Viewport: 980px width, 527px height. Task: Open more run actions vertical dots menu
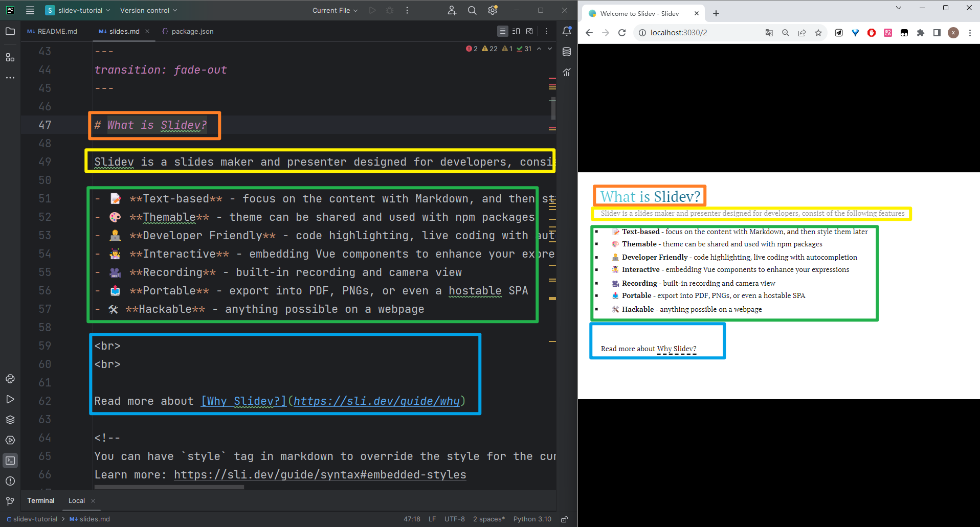(x=407, y=10)
